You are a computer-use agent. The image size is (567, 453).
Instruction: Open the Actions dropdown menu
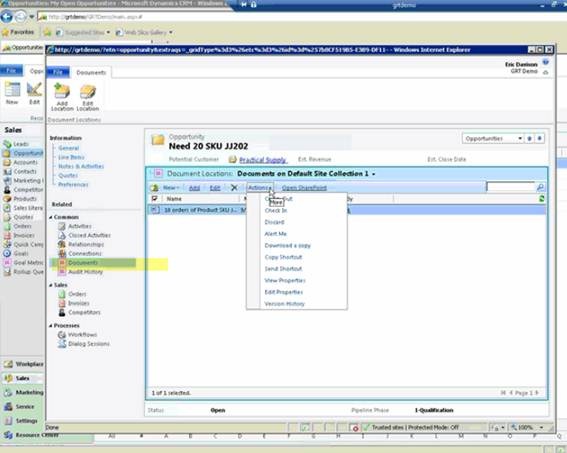click(x=260, y=188)
